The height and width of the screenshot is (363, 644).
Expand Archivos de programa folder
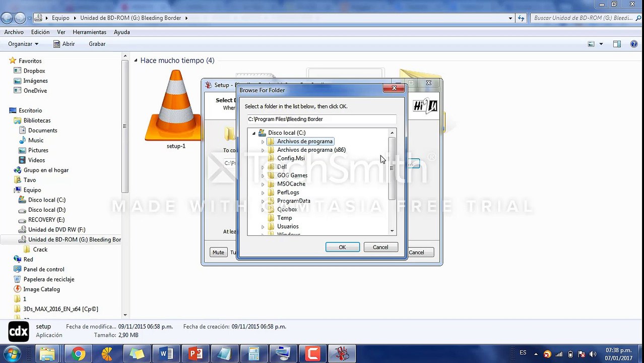point(263,142)
